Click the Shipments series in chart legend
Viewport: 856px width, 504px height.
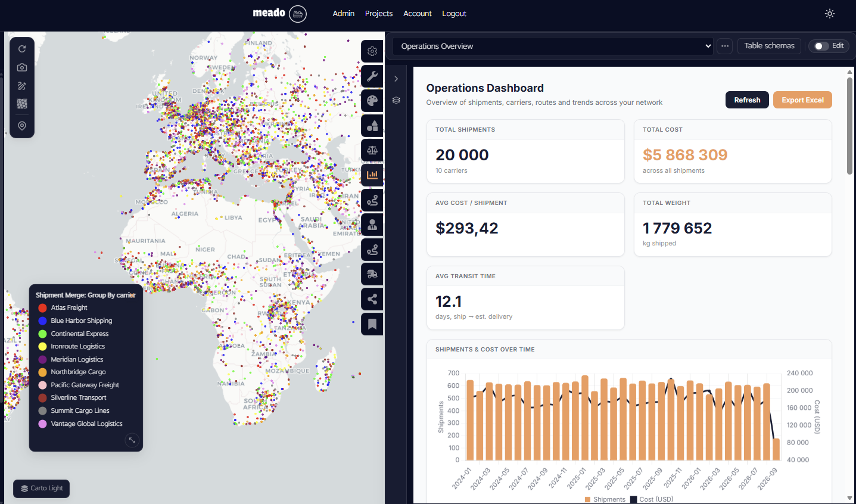point(605,499)
